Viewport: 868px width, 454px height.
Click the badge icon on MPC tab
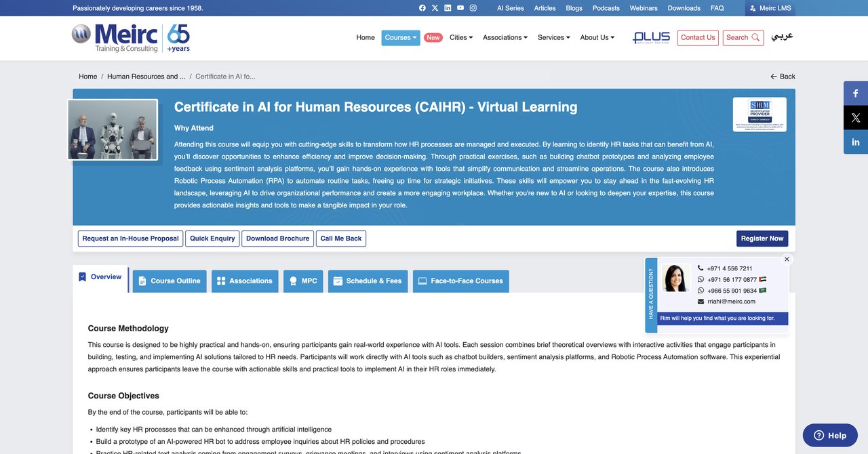[294, 281]
